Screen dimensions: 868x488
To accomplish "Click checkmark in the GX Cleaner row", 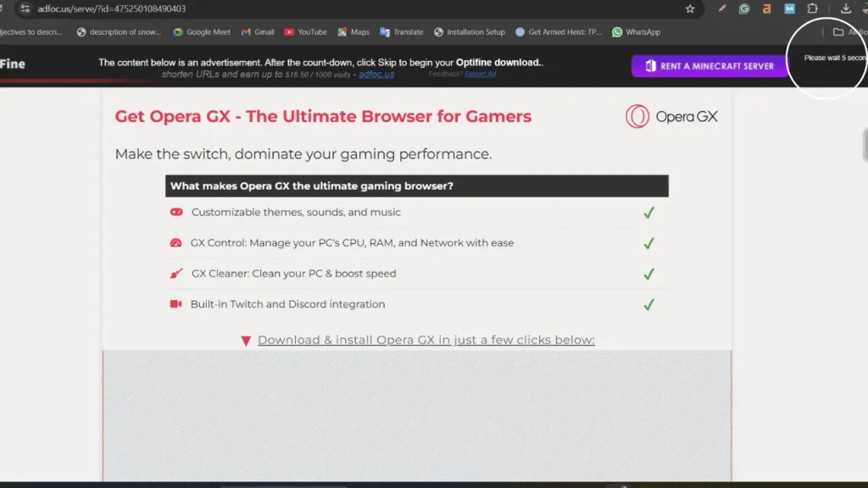I will 648,274.
